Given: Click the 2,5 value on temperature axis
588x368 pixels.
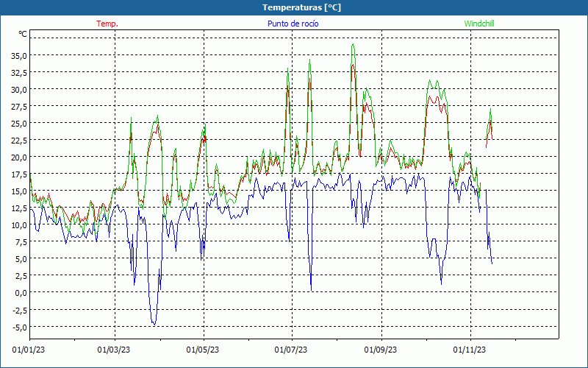Looking at the screenshot, I should coord(21,275).
